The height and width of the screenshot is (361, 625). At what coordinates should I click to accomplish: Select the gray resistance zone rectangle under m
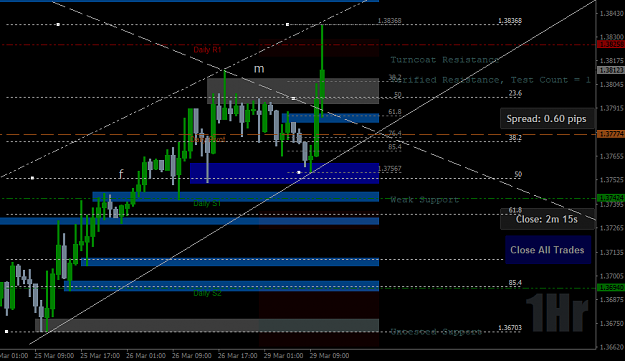(293, 91)
